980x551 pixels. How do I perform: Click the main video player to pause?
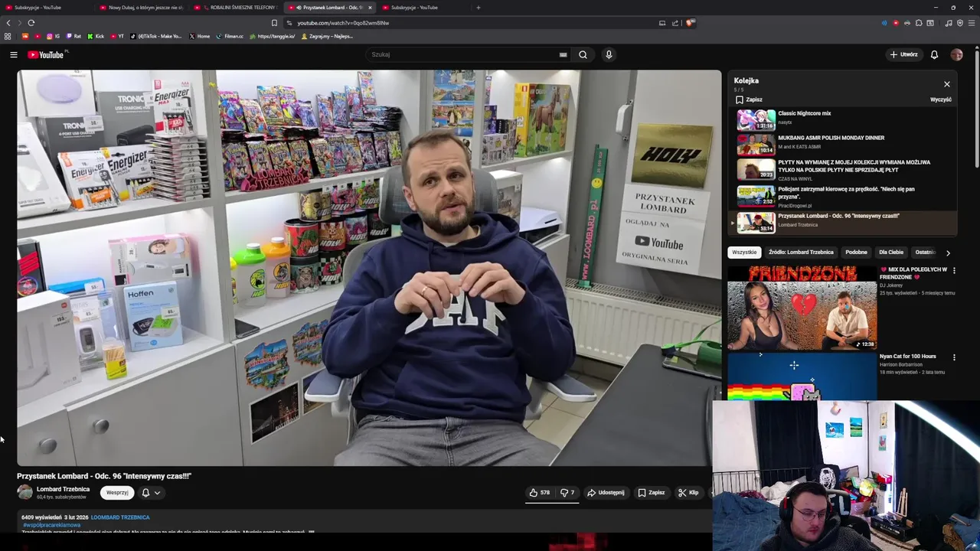(369, 268)
